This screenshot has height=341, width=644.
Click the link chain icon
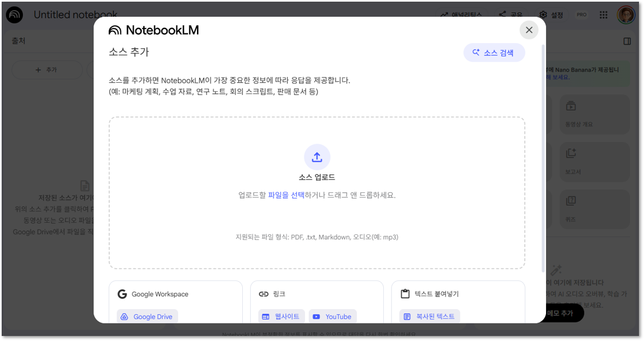(x=264, y=294)
